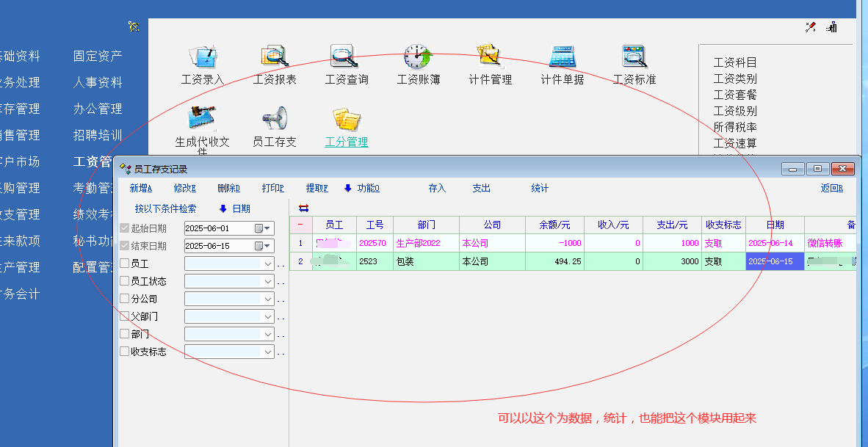Image resolution: width=868 pixels, height=447 pixels.
Task: Click the 员工存支 megaphone icon
Action: click(x=274, y=119)
